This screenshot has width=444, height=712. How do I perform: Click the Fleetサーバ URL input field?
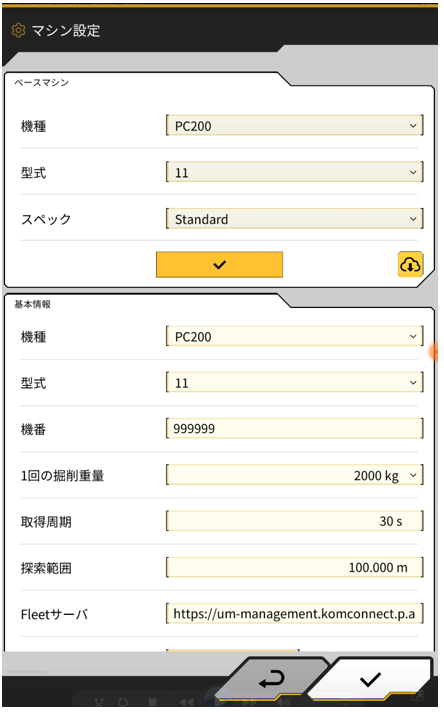(x=295, y=614)
